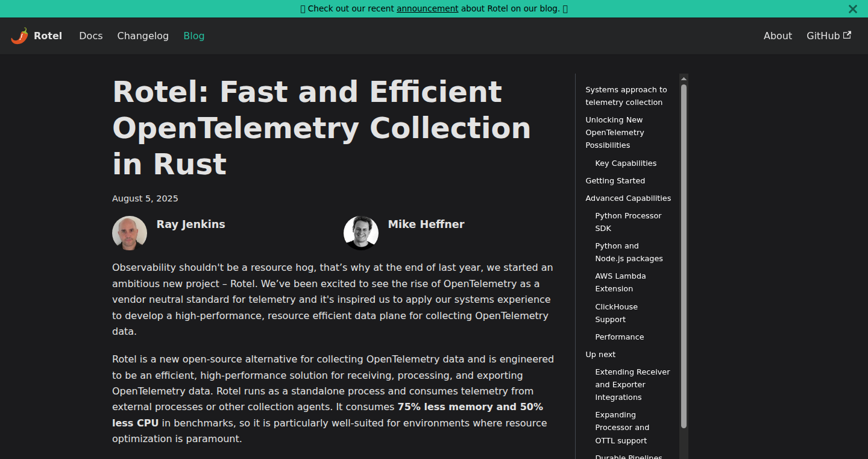Jump to Python and Node.js packages
Image resolution: width=868 pixels, height=459 pixels.
tap(629, 252)
